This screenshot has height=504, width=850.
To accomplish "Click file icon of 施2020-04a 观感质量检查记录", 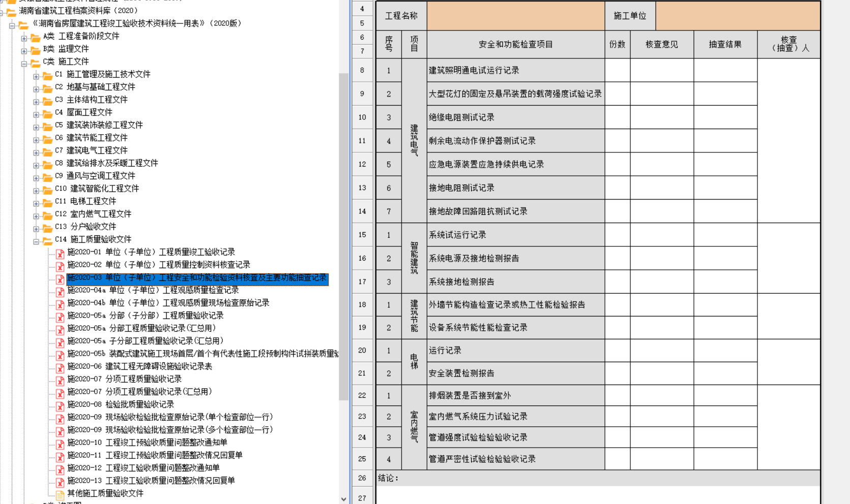I will (x=60, y=291).
